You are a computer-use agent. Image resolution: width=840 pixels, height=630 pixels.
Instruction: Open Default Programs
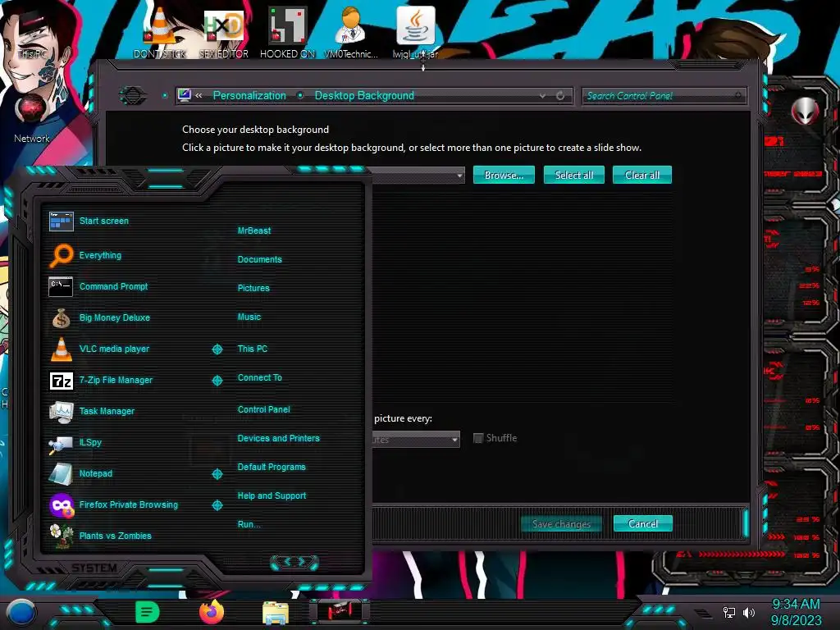272,467
